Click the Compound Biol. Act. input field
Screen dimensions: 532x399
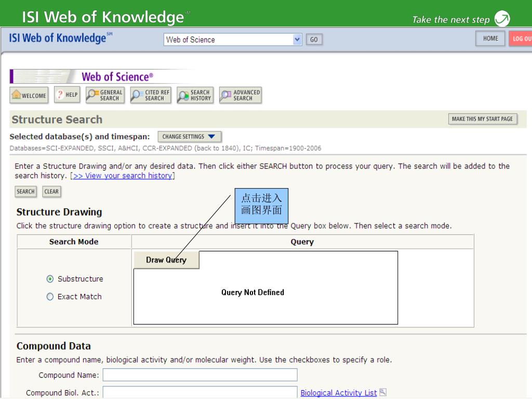(200, 392)
